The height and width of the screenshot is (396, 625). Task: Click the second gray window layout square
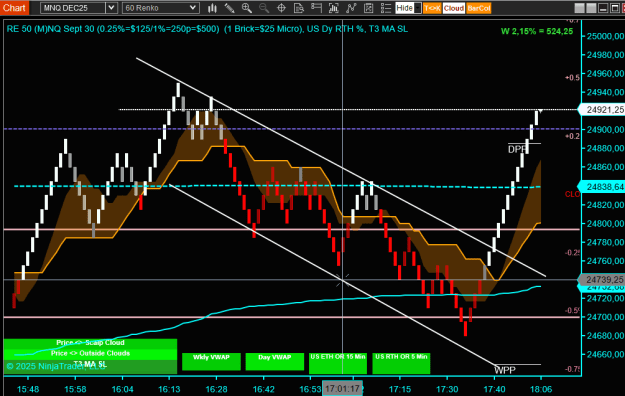[x=592, y=8]
